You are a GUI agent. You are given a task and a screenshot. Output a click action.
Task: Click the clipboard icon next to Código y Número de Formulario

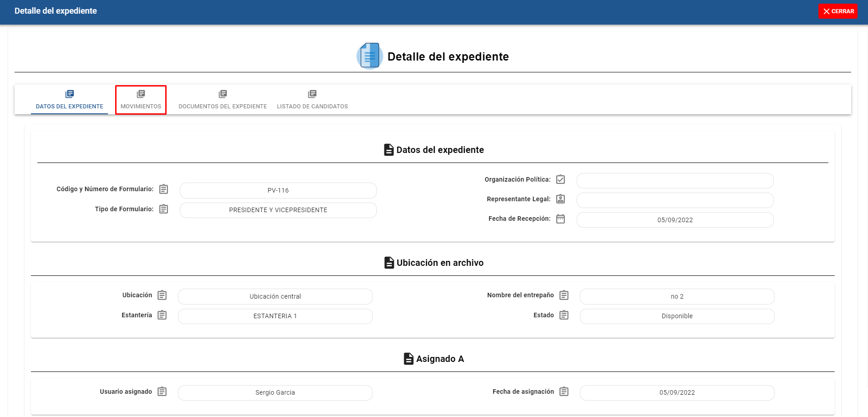(x=164, y=189)
